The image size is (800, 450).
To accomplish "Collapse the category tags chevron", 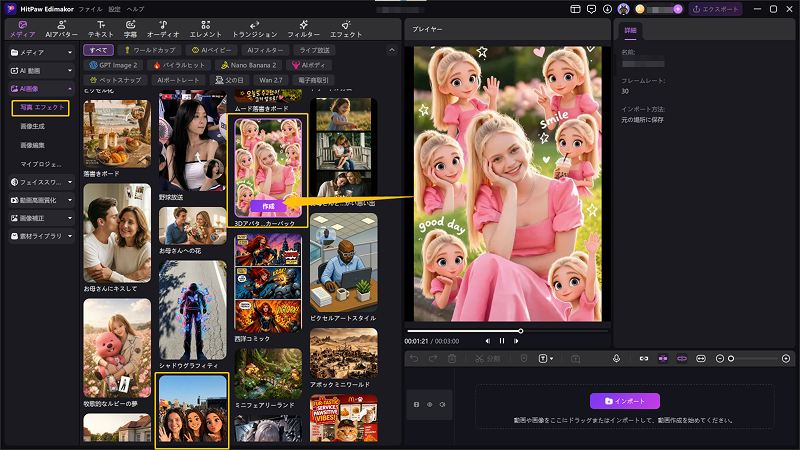I will click(x=392, y=50).
